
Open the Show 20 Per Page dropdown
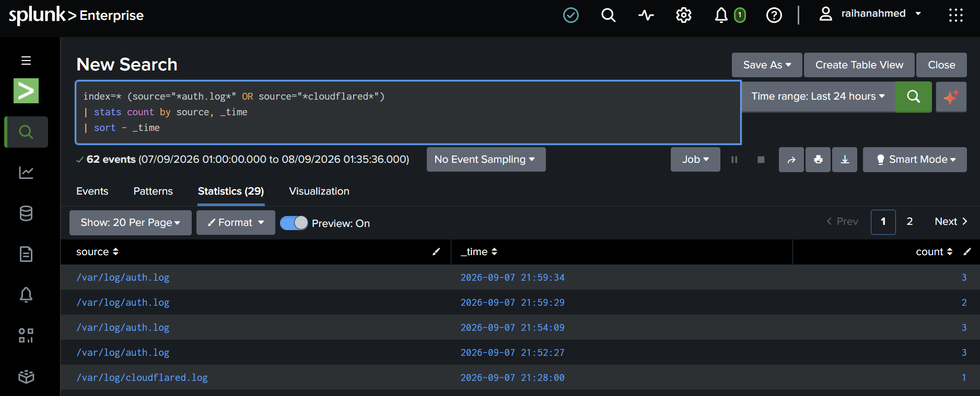coord(131,223)
